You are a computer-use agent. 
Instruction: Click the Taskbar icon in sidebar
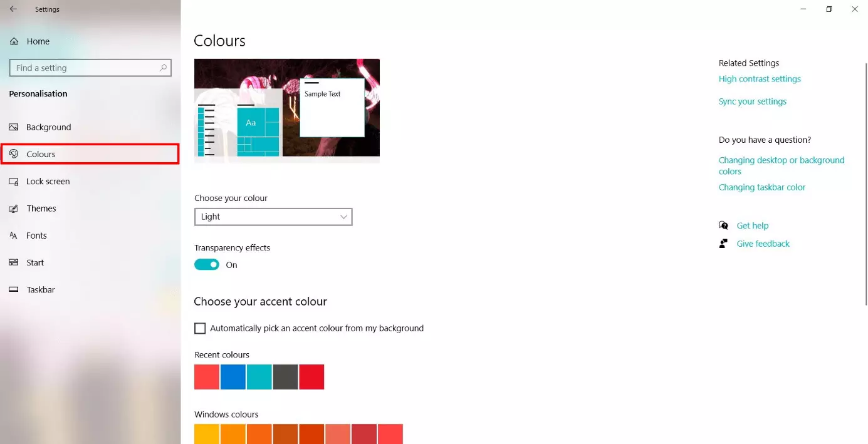14,290
